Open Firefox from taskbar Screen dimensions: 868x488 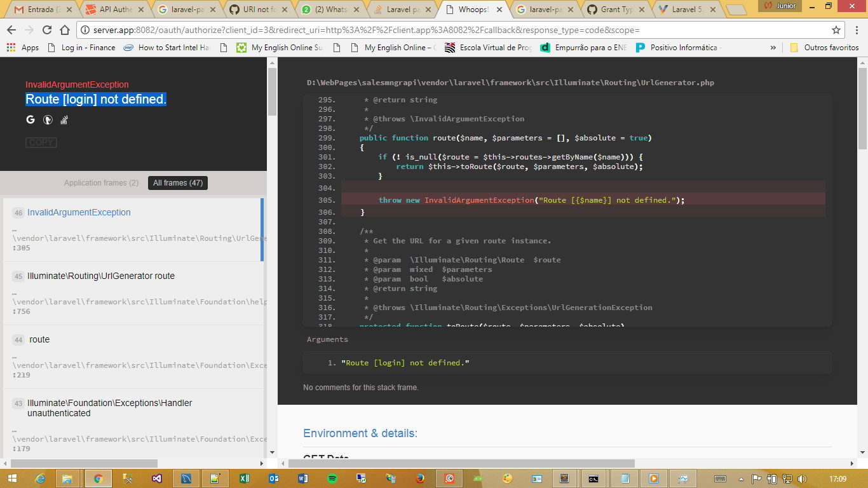click(420, 478)
